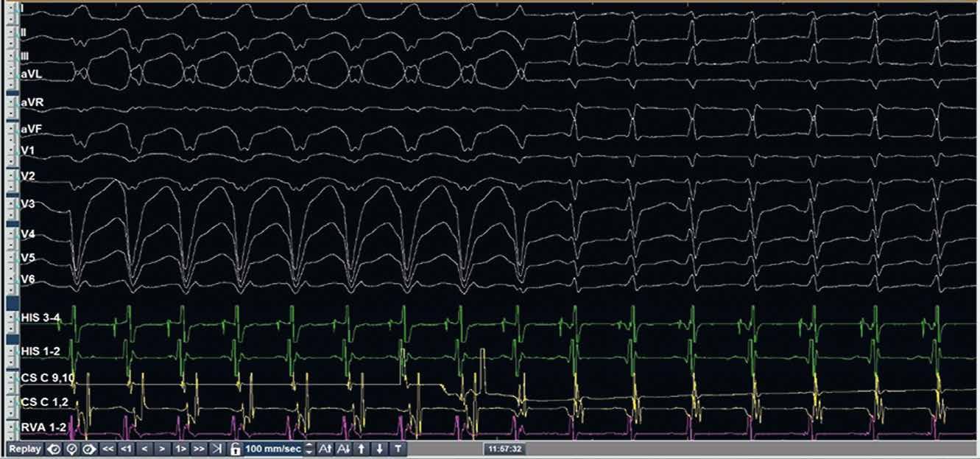
Task: Click the T button in toolbar
Action: click(398, 449)
